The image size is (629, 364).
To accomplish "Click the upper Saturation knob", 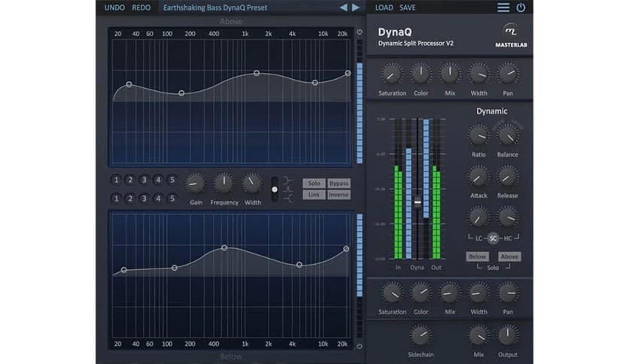I will 392,74.
